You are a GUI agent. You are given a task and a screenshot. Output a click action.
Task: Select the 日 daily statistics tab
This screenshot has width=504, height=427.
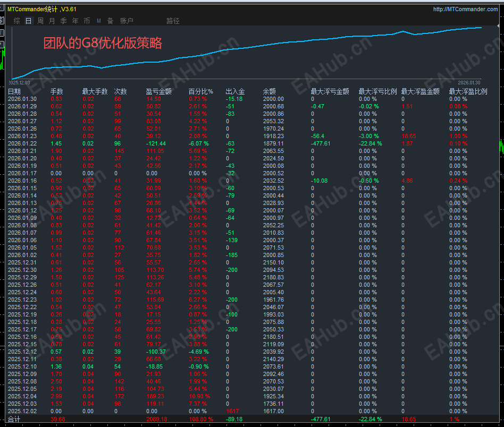coord(28,21)
